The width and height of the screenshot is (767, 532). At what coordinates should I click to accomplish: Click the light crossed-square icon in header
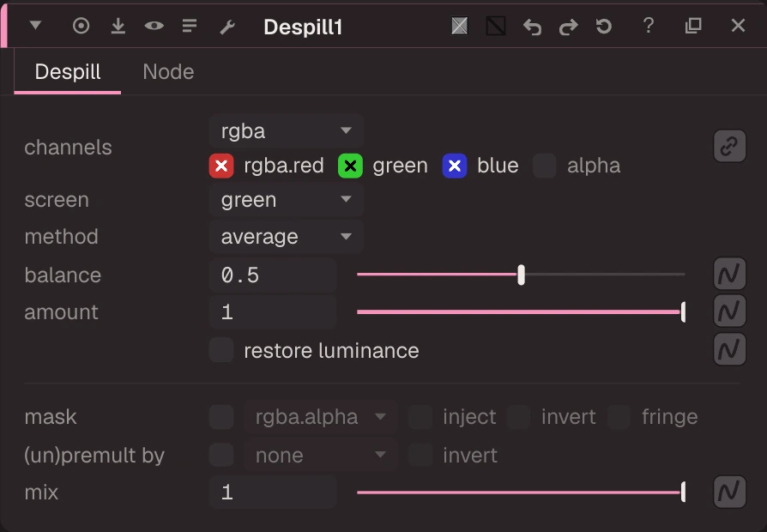460,26
